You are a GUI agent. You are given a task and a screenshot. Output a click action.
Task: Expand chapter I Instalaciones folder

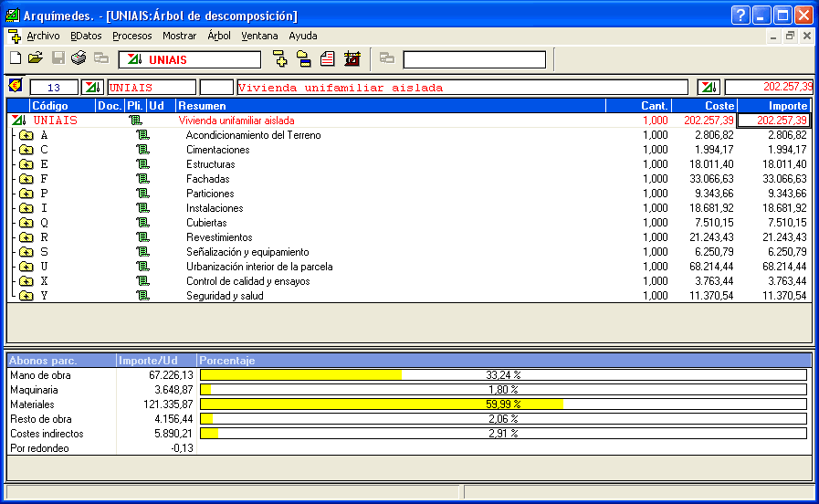tap(26, 208)
